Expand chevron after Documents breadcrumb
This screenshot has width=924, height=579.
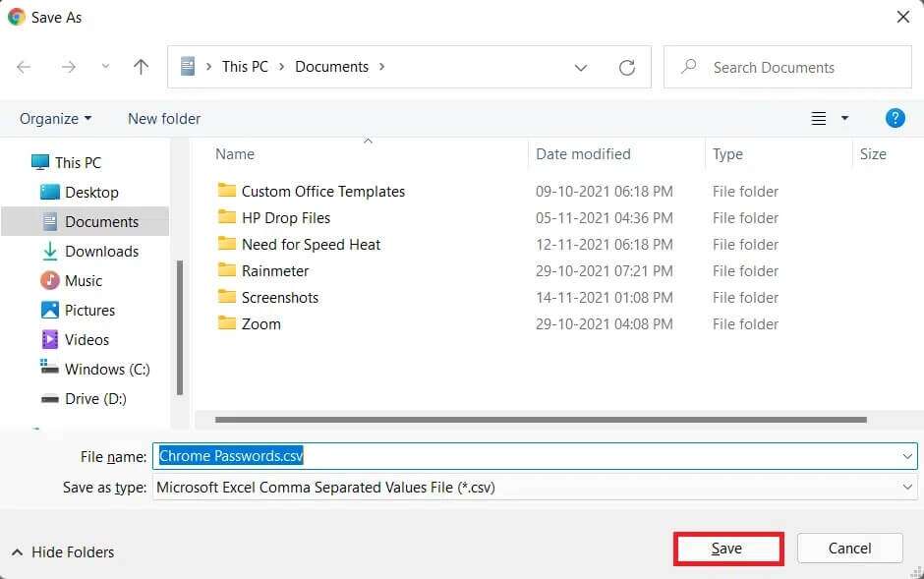pos(381,67)
